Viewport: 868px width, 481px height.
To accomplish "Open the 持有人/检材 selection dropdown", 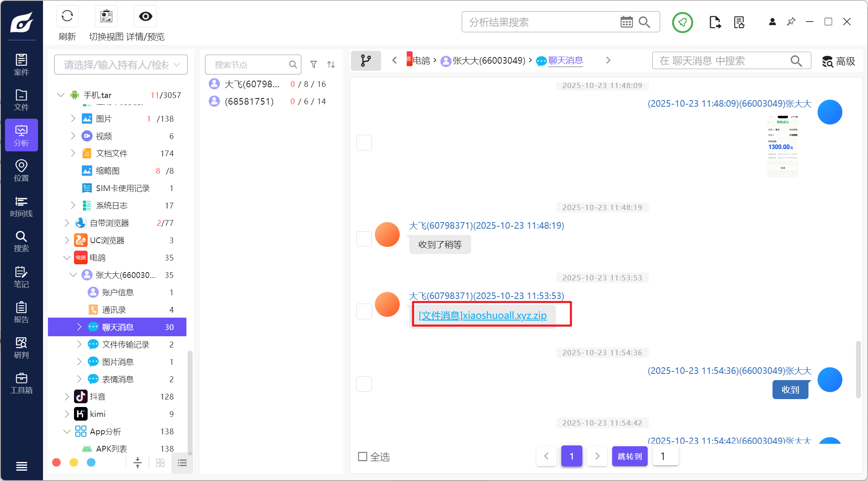I will tap(121, 65).
